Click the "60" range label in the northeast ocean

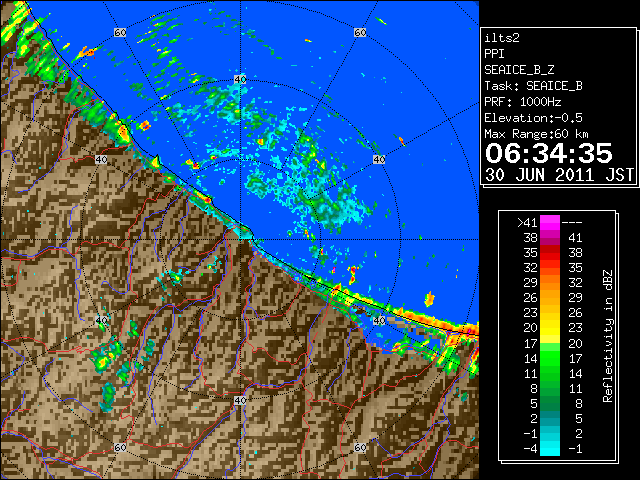pyautogui.click(x=360, y=32)
